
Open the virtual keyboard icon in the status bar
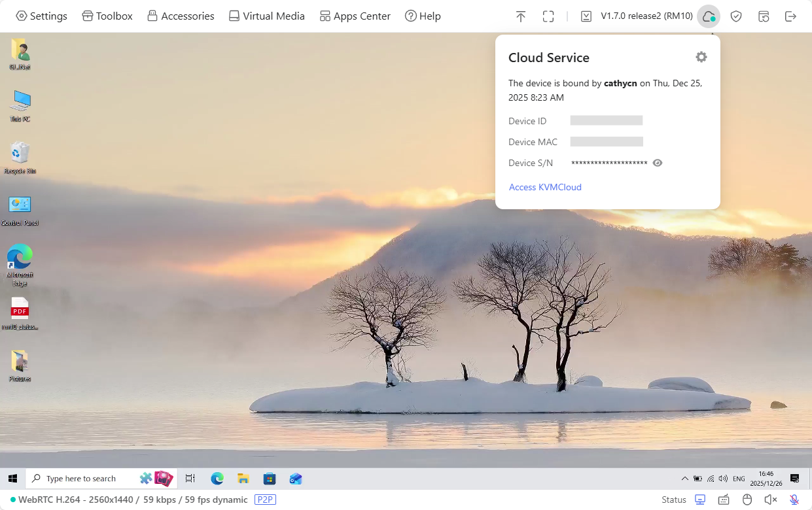coord(723,499)
